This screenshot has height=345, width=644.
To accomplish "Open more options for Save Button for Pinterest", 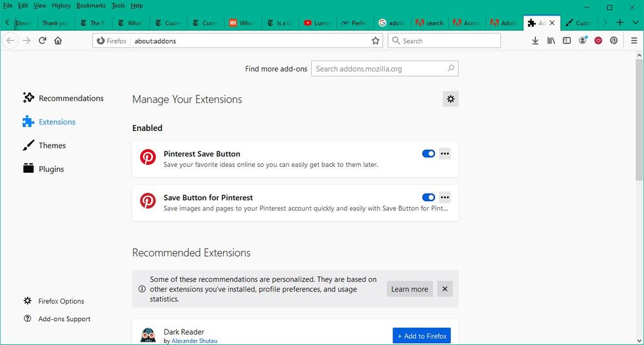I will click(445, 197).
